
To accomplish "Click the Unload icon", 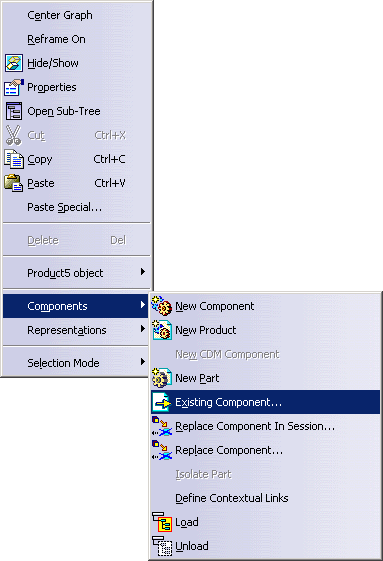I will click(162, 546).
